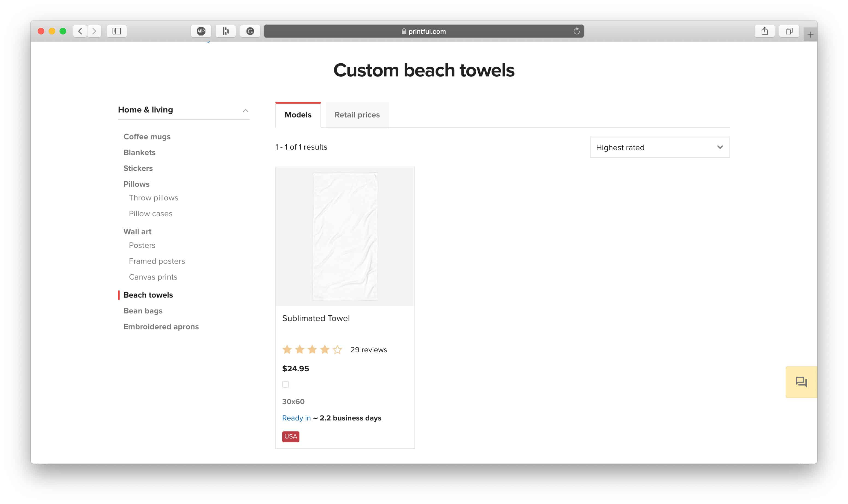
Task: Open the vertical-bars extension icon
Action: 226,31
